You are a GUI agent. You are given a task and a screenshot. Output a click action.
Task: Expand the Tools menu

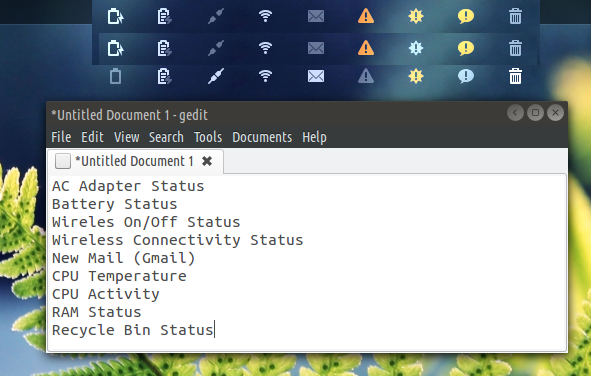208,137
